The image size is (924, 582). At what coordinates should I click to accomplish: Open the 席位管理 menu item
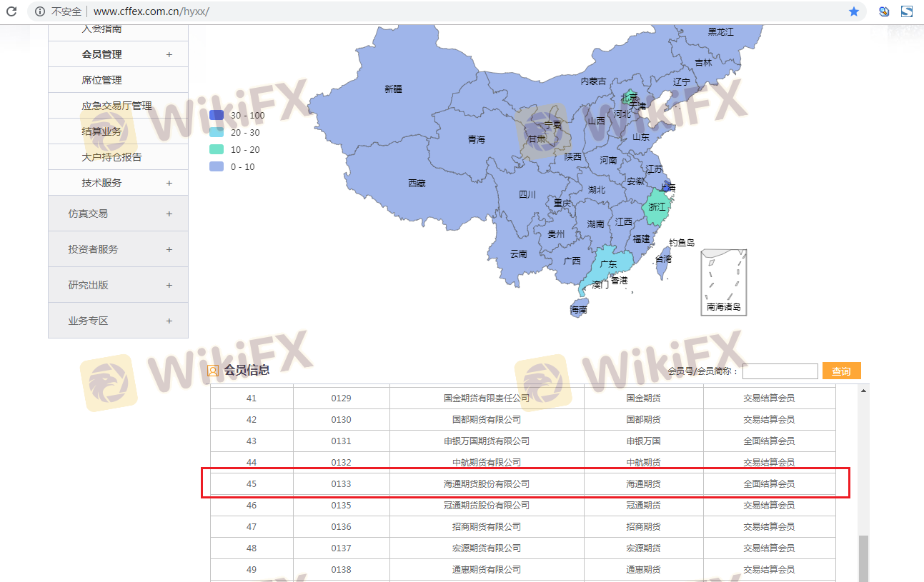pyautogui.click(x=101, y=80)
